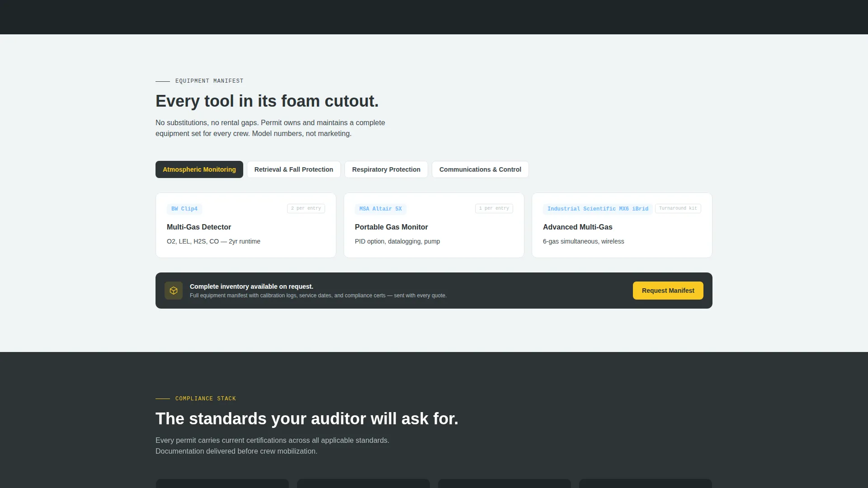Click the Industrial Scientific MX6 iBrid tag
Screen dimensions: 868x488
[598, 209]
